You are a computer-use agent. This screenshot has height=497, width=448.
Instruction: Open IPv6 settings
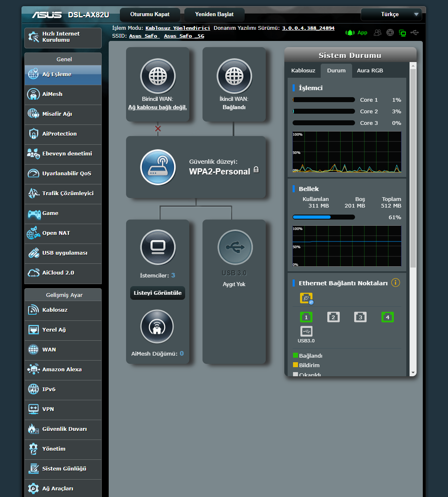63,390
